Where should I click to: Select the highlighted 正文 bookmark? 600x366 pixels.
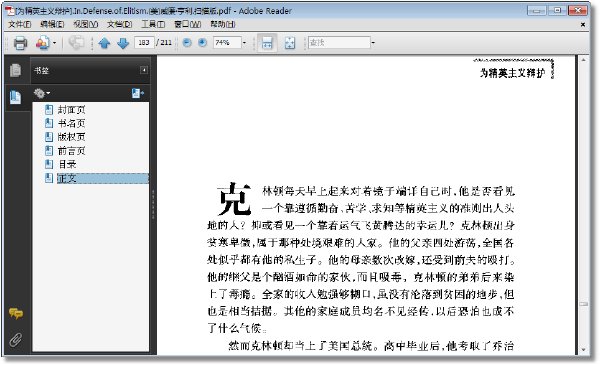(103, 178)
